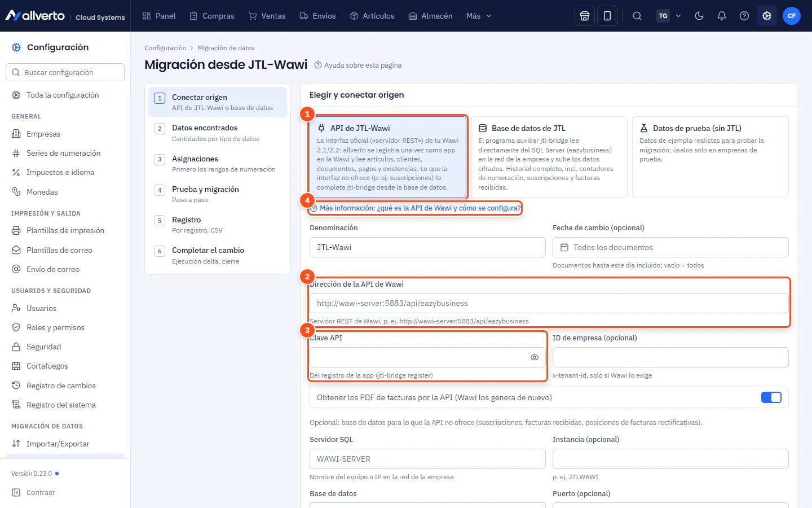Go to step 4 Prueba y migración
The image size is (812, 508).
[218, 194]
